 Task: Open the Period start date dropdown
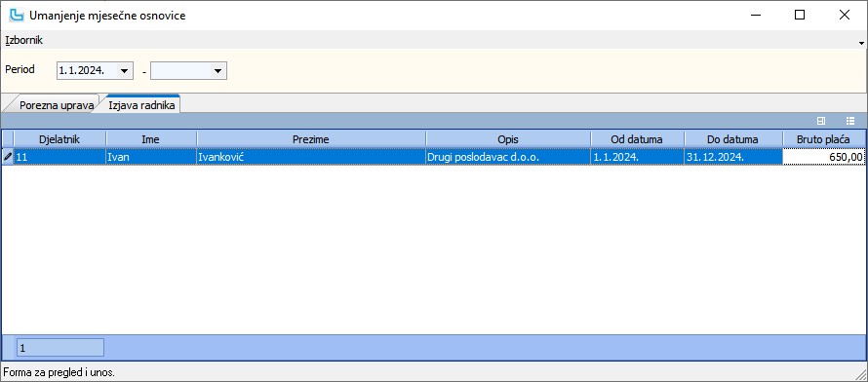(x=125, y=70)
